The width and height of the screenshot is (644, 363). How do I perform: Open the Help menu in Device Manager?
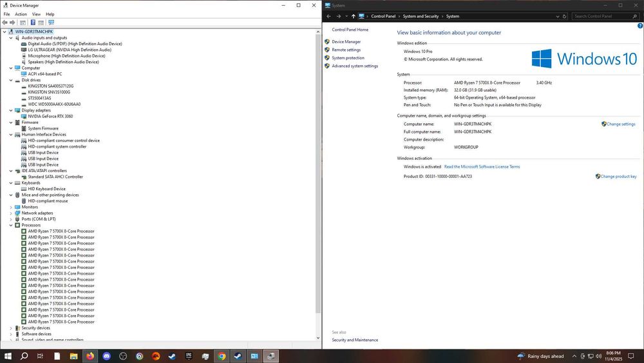(50, 14)
